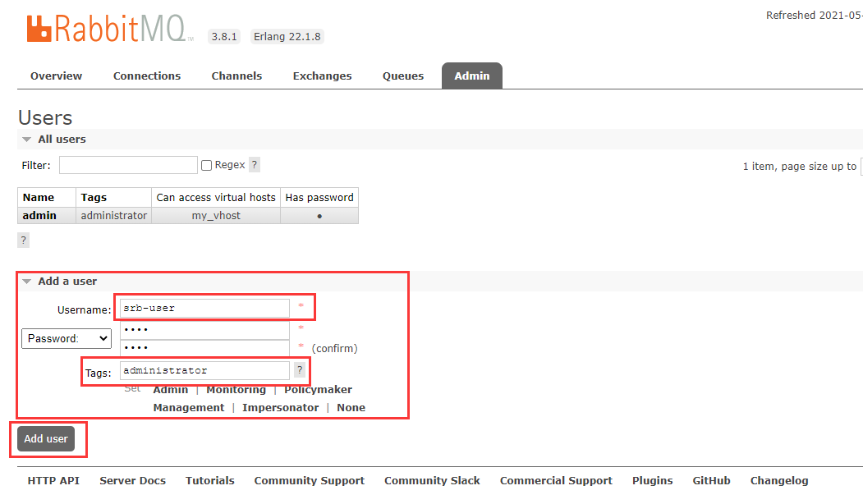
Task: Click the my_vhost table cell
Action: pyautogui.click(x=216, y=216)
